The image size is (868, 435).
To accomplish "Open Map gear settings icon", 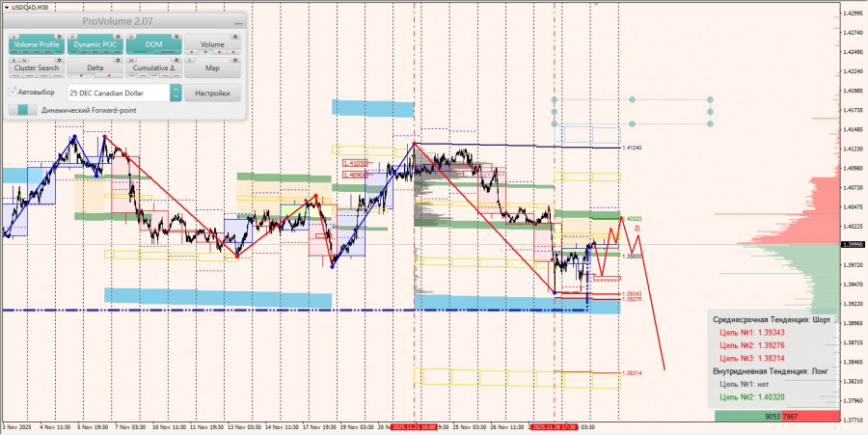I will [235, 61].
